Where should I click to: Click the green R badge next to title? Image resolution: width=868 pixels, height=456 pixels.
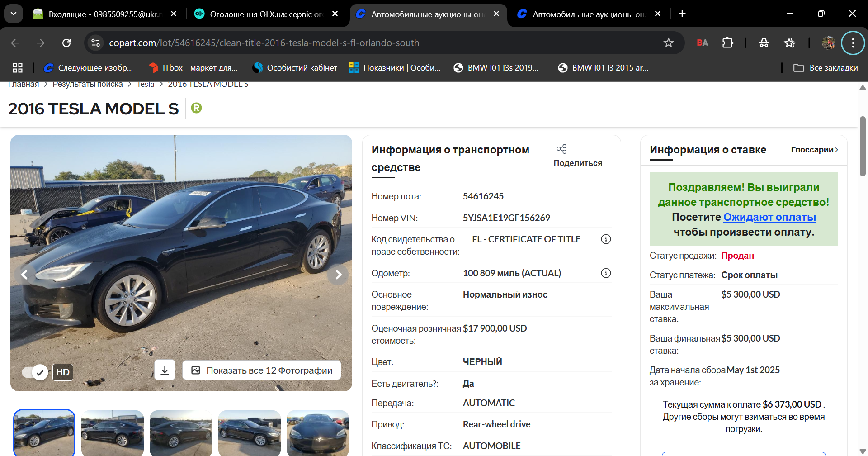pyautogui.click(x=196, y=108)
